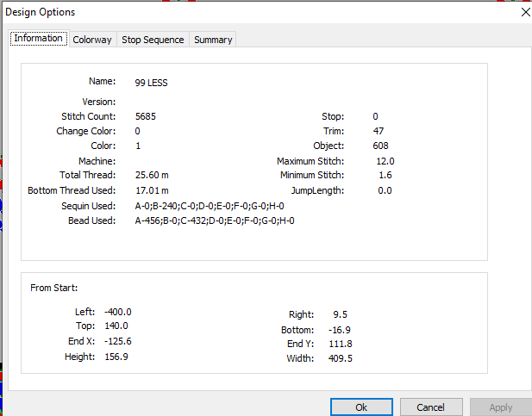This screenshot has width=532, height=416.
Task: Click the Width value 409.5
Action: coord(341,358)
